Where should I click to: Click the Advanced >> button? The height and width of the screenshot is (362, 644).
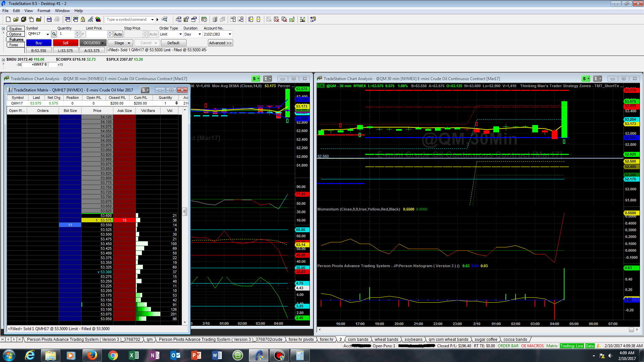220,43
